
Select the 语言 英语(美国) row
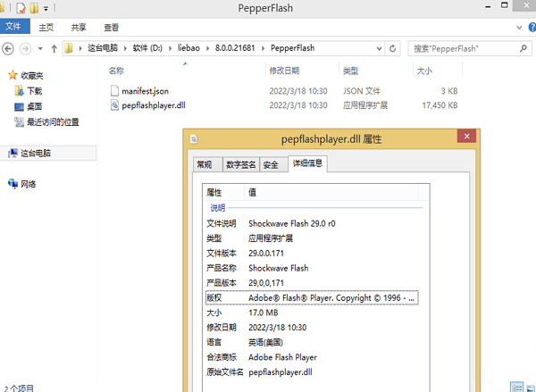click(x=312, y=342)
